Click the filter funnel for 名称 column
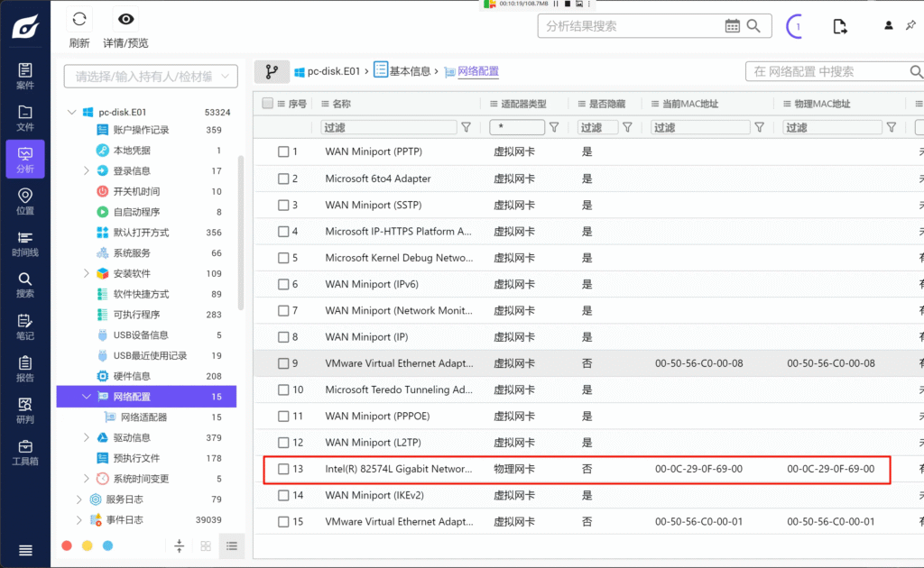 tap(467, 127)
